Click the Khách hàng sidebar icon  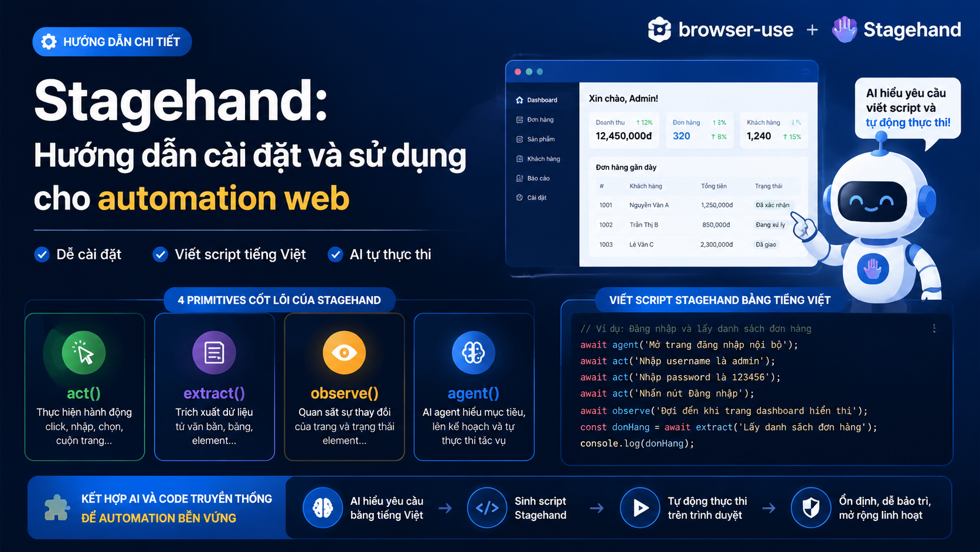click(x=519, y=158)
